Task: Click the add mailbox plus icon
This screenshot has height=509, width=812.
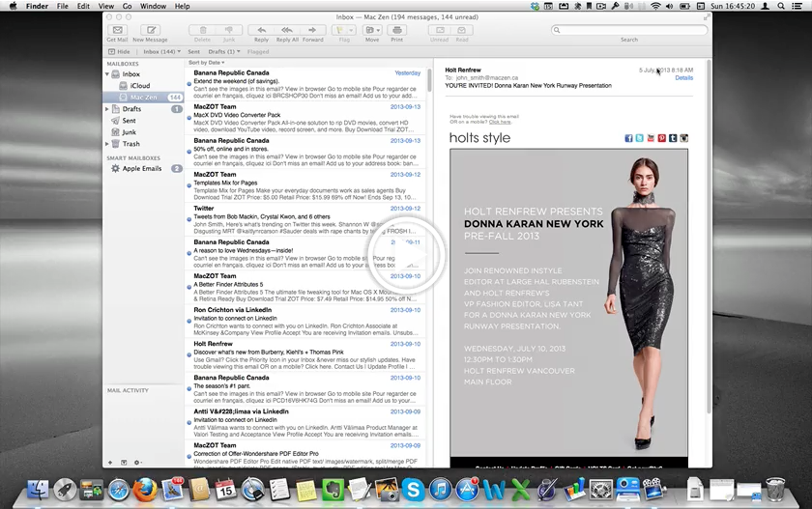Action: [x=110, y=463]
